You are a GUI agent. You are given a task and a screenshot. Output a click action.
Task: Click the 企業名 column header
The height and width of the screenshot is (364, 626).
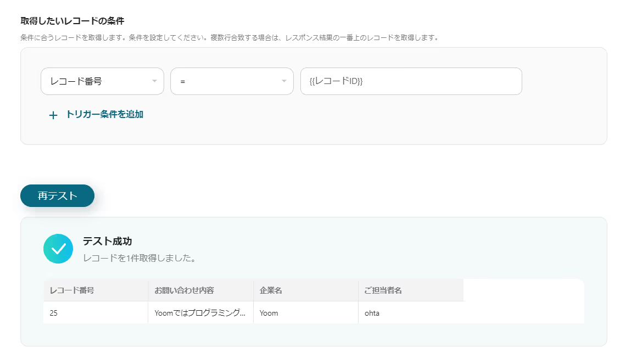click(306, 290)
